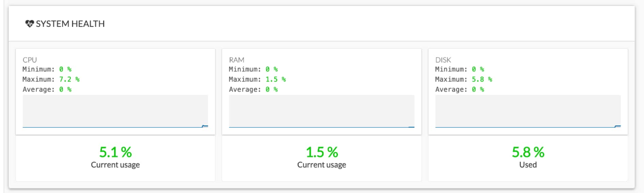The image size is (644, 193).
Task: Select the CPU card heading
Action: pyautogui.click(x=30, y=60)
